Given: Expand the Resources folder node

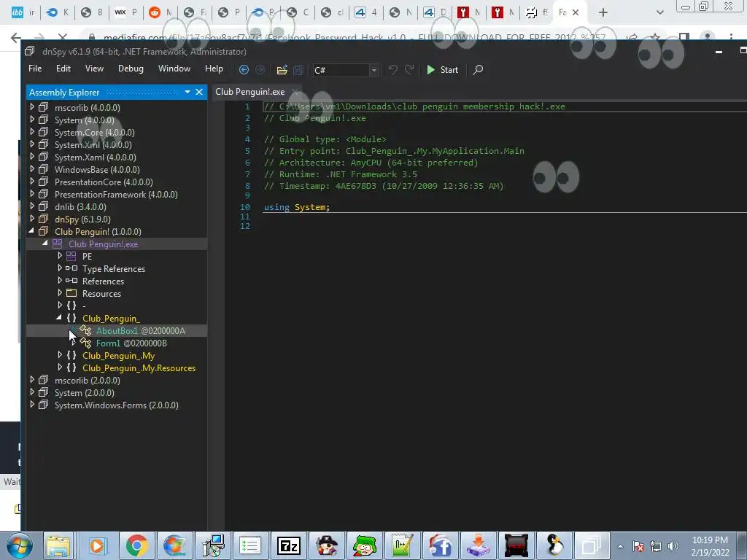Looking at the screenshot, I should pyautogui.click(x=60, y=293).
